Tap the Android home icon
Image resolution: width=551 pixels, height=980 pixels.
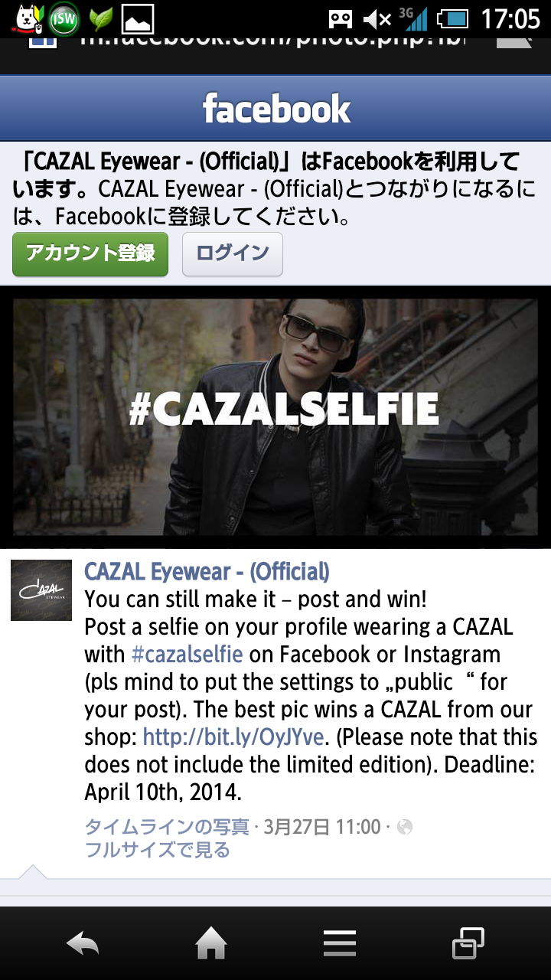pos(211,943)
